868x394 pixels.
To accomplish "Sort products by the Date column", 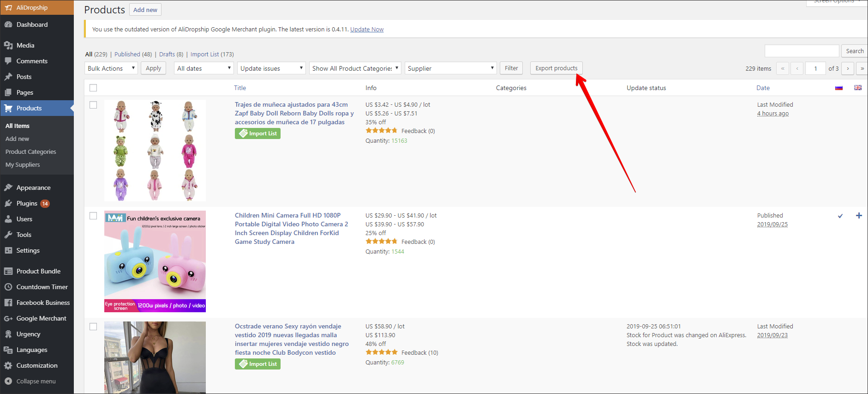I will click(763, 88).
